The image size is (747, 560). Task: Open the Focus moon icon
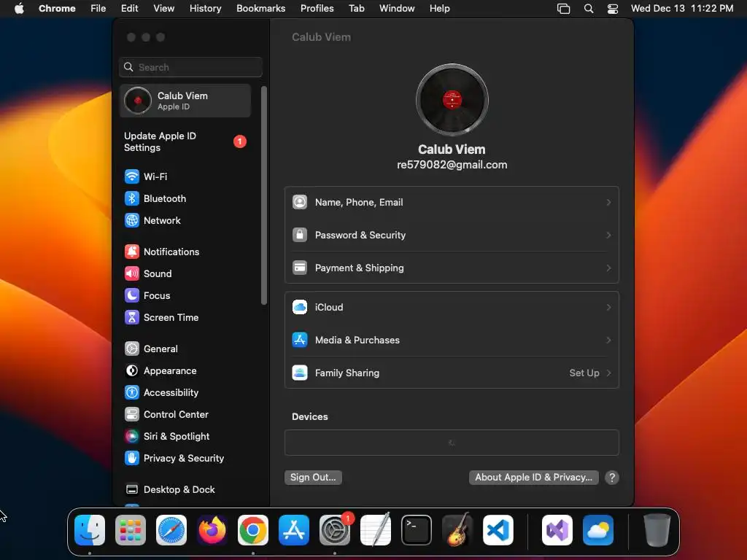[132, 296]
